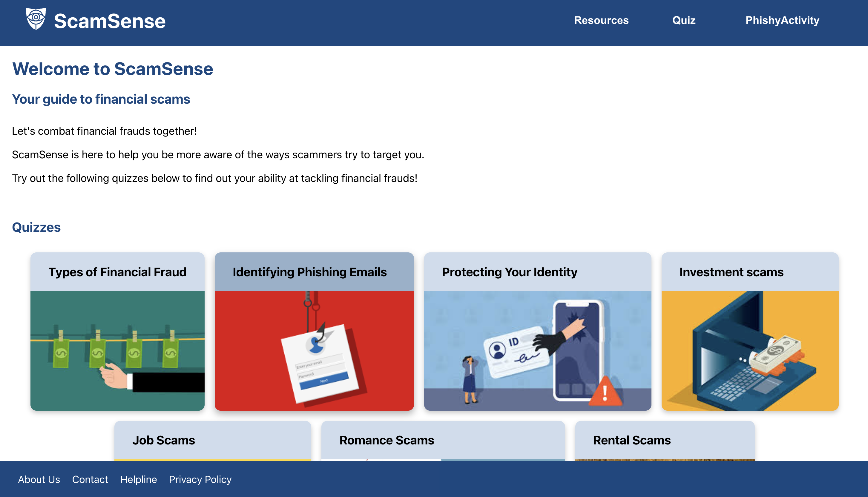Click the About Us footer link
The height and width of the screenshot is (497, 868).
tap(39, 479)
